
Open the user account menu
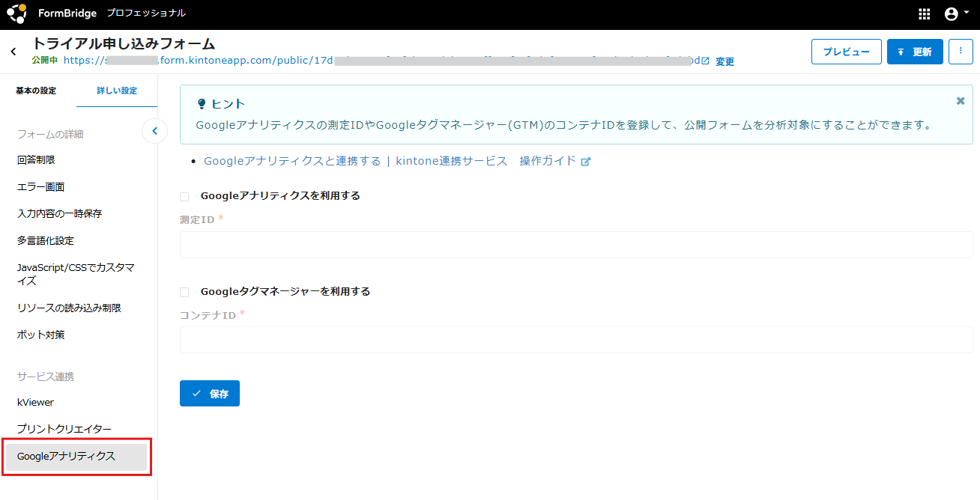pyautogui.click(x=956, y=13)
